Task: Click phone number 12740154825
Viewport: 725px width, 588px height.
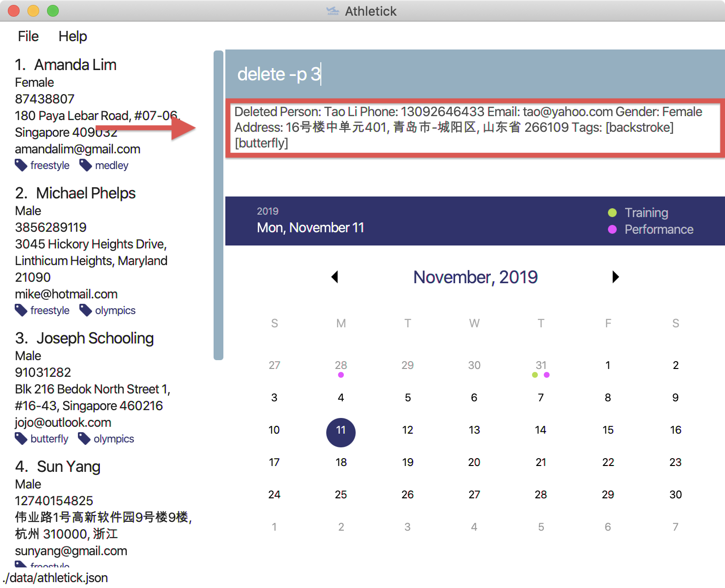Action: point(54,501)
